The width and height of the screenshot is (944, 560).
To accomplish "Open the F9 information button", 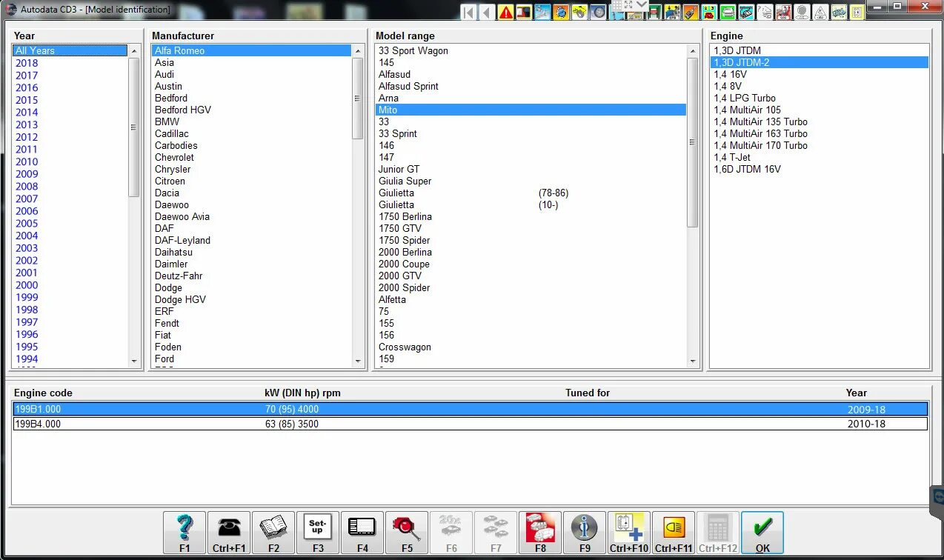I will [585, 533].
